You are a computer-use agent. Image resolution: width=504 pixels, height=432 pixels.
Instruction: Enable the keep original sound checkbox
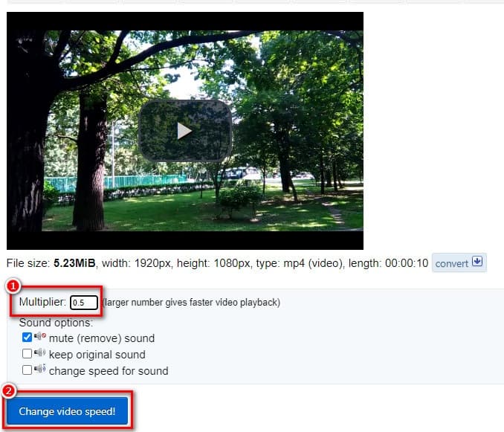(x=27, y=354)
